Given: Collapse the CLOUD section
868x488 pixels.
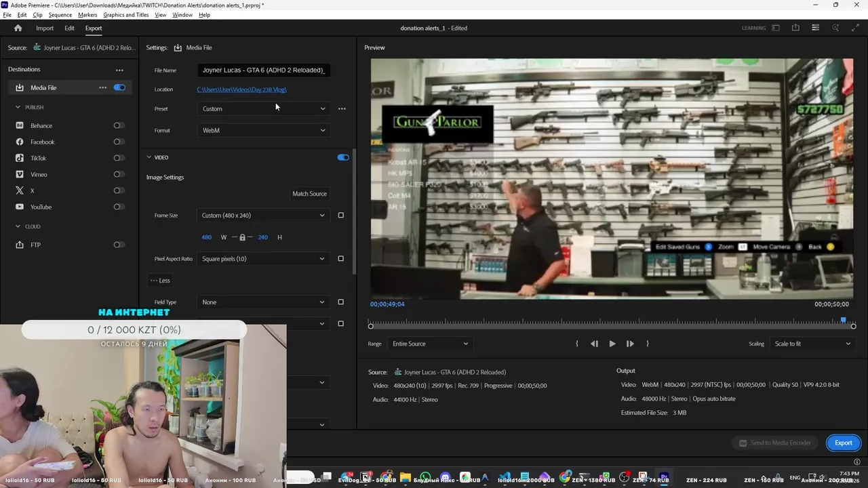Looking at the screenshot, I should [18, 226].
